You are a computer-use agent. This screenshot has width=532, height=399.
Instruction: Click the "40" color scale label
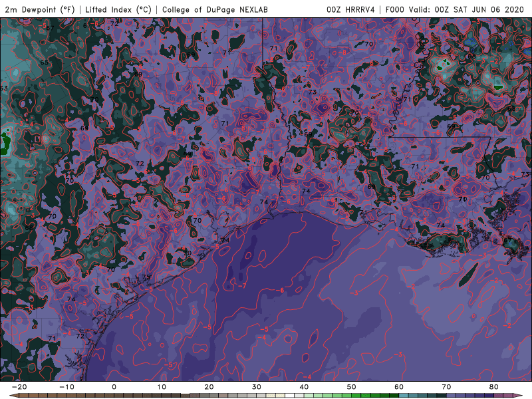(x=304, y=387)
